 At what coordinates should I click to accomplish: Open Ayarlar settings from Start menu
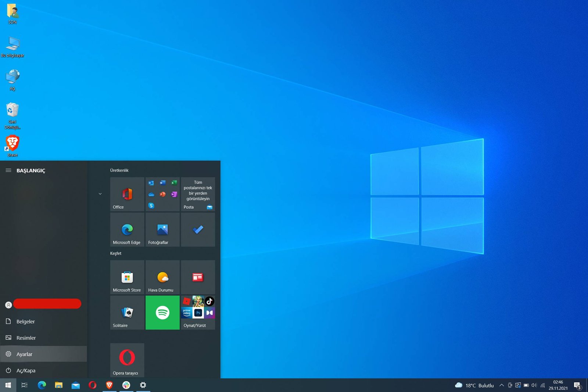click(24, 354)
